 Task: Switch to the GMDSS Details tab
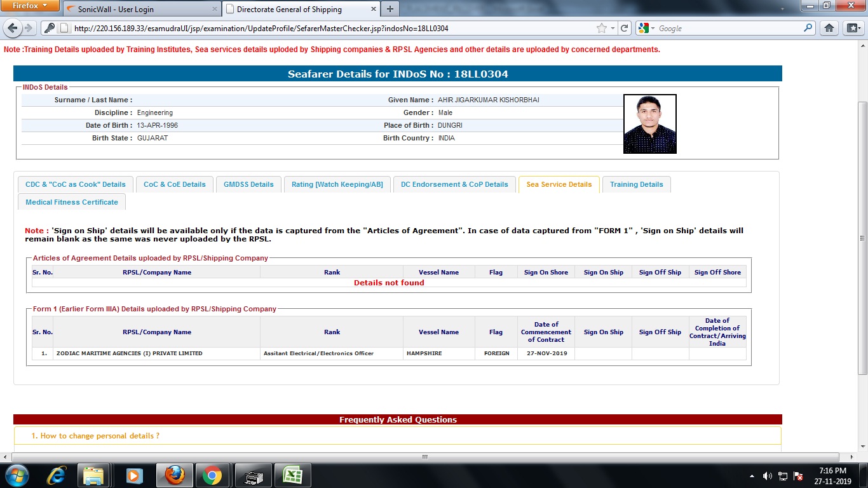[x=248, y=184]
